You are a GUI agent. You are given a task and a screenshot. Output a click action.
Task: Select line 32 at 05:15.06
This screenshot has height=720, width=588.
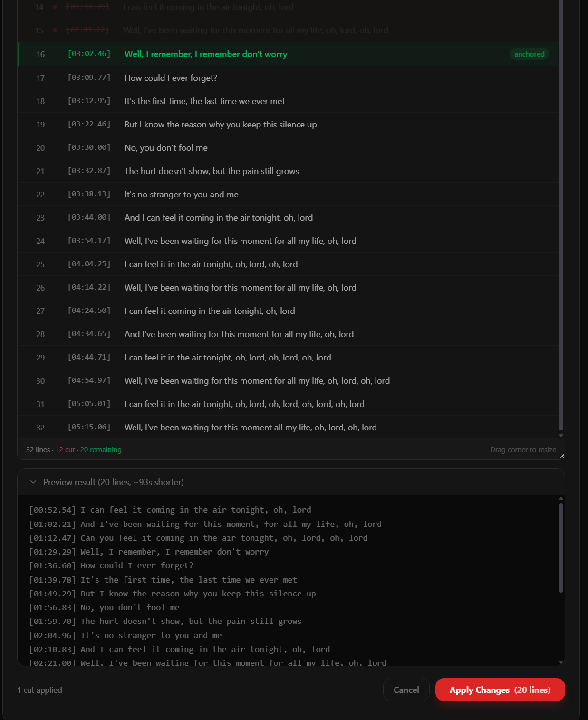pyautogui.click(x=288, y=427)
